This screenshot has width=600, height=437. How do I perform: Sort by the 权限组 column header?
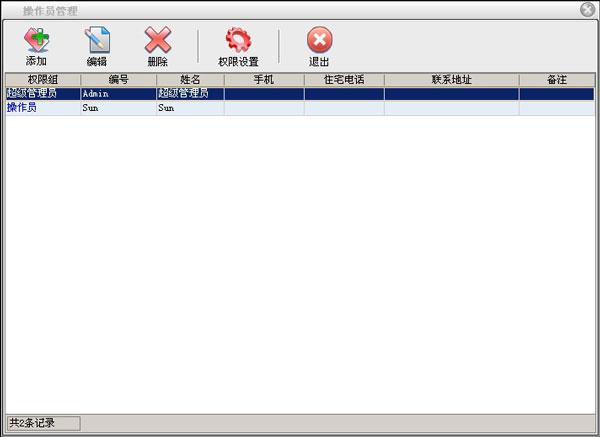(x=43, y=79)
